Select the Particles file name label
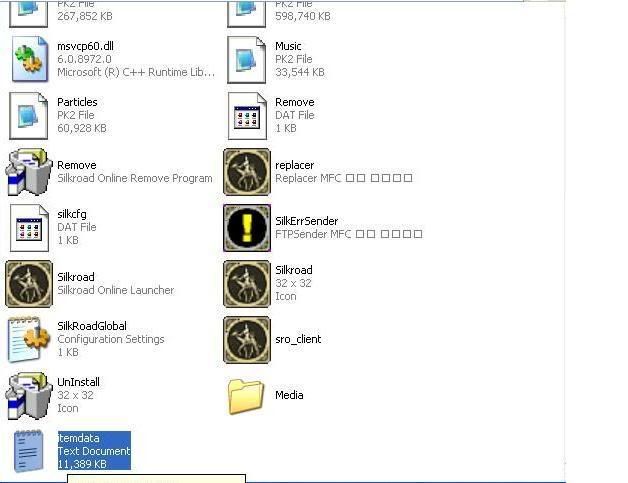Image resolution: width=628 pixels, height=483 pixels. pos(77,102)
